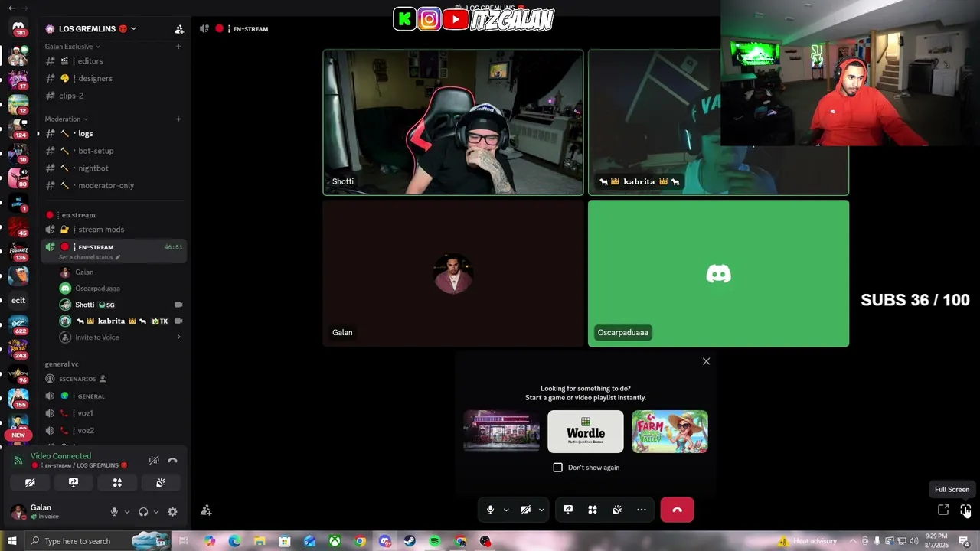Open input device options next to user-panel mic

point(127,512)
